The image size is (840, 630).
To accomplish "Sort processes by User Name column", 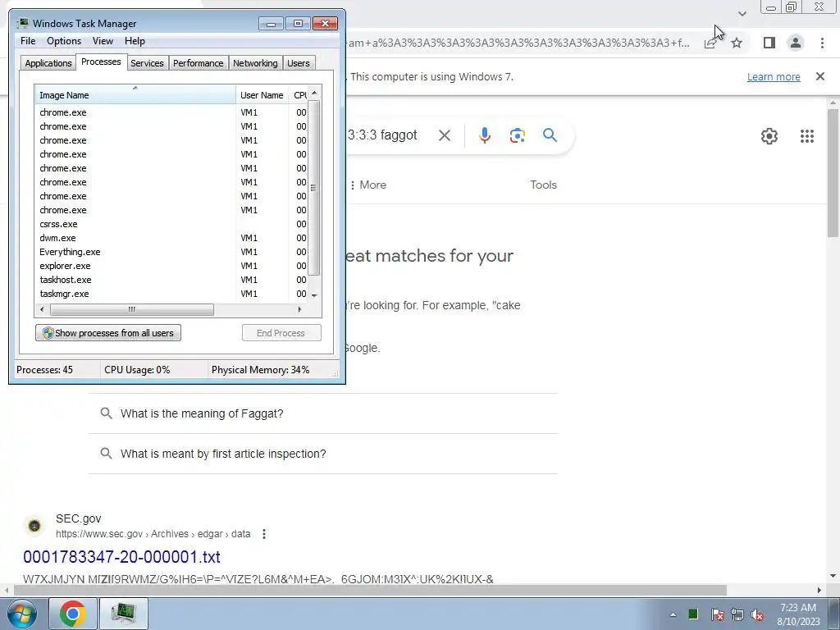I will [262, 95].
